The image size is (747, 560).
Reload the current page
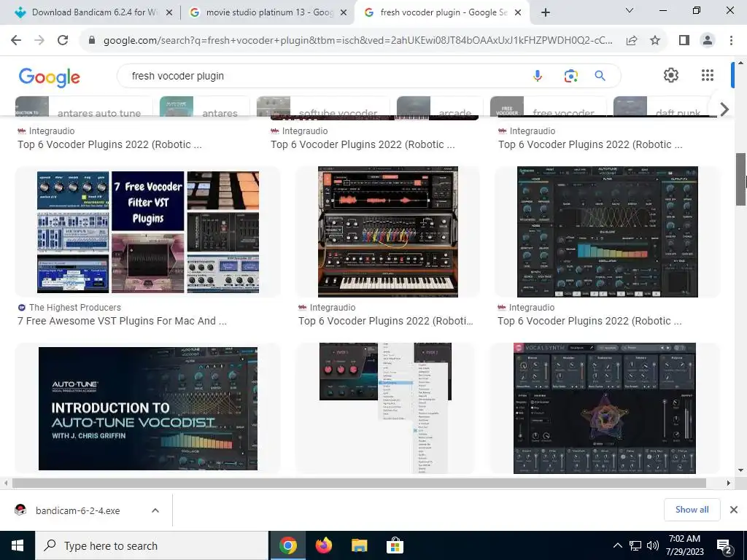(x=63, y=41)
